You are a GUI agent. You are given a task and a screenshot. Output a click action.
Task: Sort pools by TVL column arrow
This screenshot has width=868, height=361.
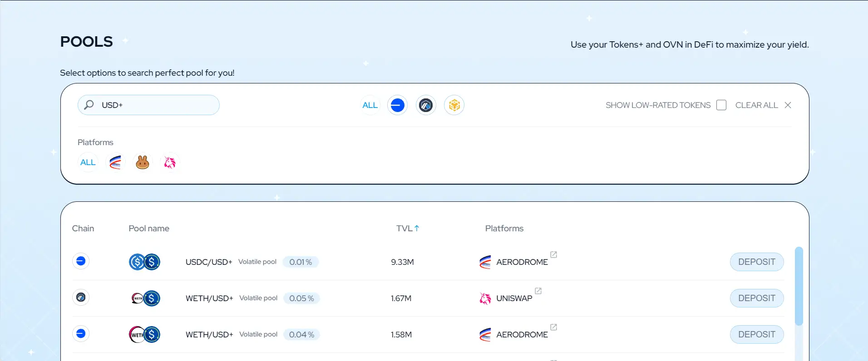pyautogui.click(x=417, y=229)
